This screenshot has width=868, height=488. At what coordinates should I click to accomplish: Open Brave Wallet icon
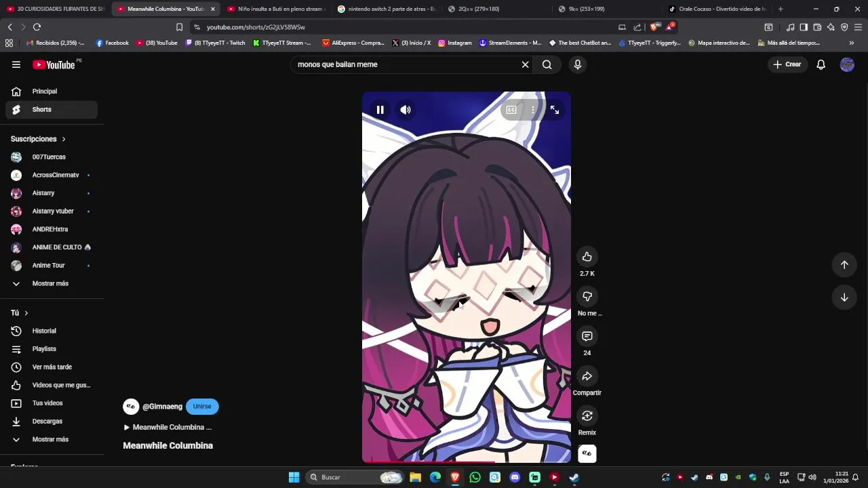coord(817,27)
